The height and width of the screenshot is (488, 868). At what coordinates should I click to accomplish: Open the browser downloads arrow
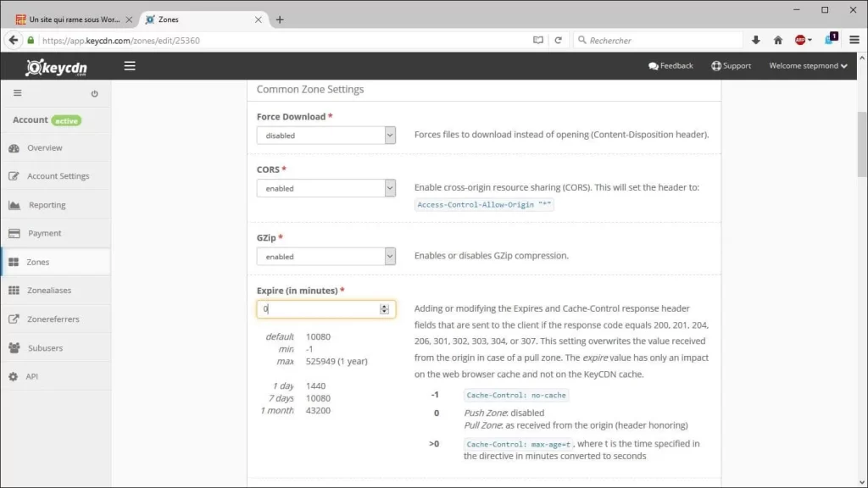[755, 40]
